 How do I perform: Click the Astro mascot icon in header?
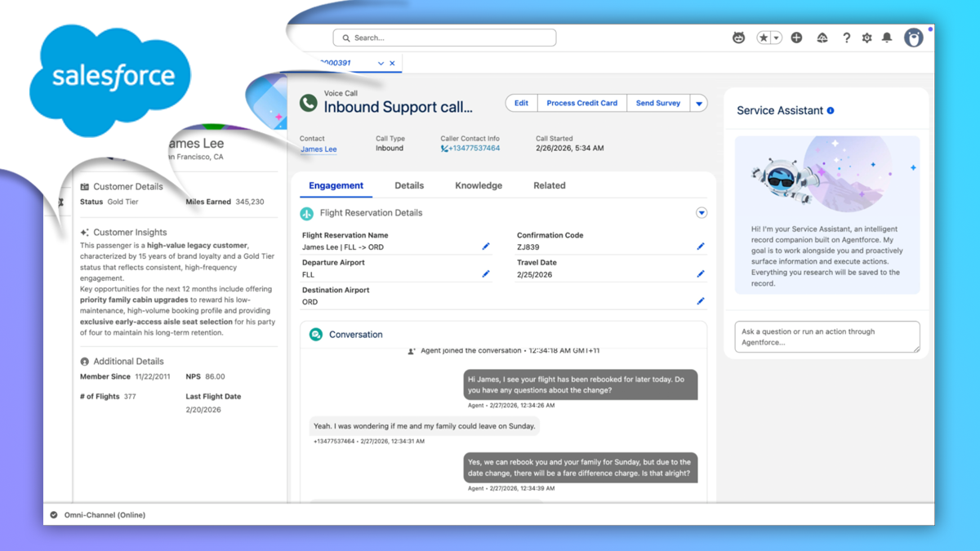coord(738,38)
